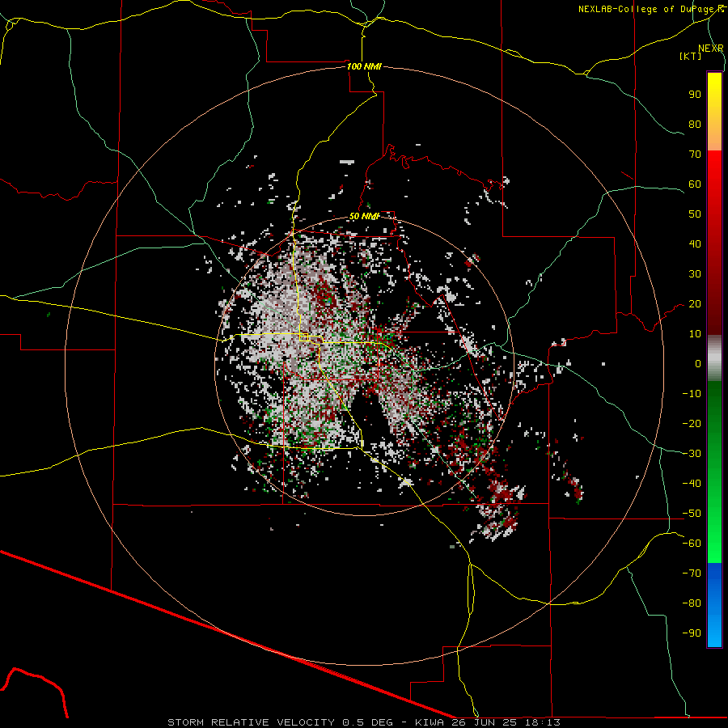Select the -90 value on velocity scale
The width and height of the screenshot is (728, 728).
[692, 633]
